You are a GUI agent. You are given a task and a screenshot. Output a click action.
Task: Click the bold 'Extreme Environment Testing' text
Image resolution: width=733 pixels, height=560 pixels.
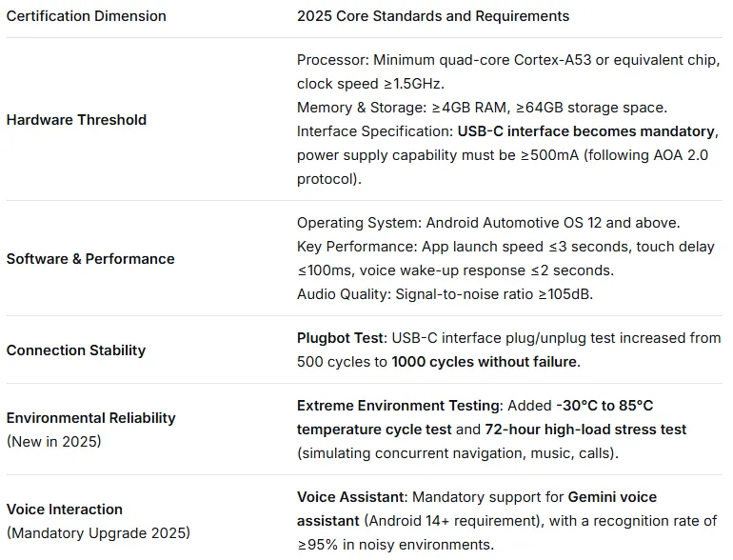point(398,407)
